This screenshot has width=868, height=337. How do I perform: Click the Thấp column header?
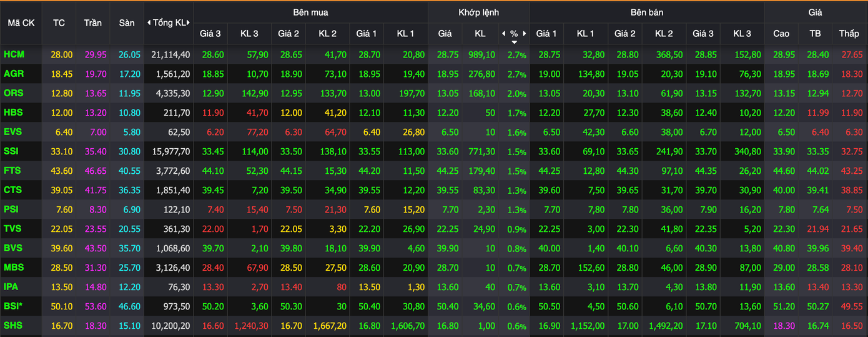pyautogui.click(x=849, y=33)
